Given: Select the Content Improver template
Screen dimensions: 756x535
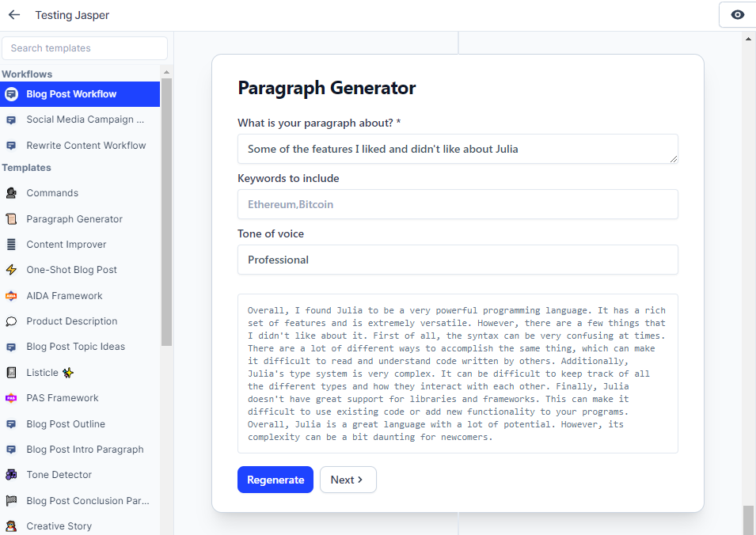Looking at the screenshot, I should [x=80, y=245].
